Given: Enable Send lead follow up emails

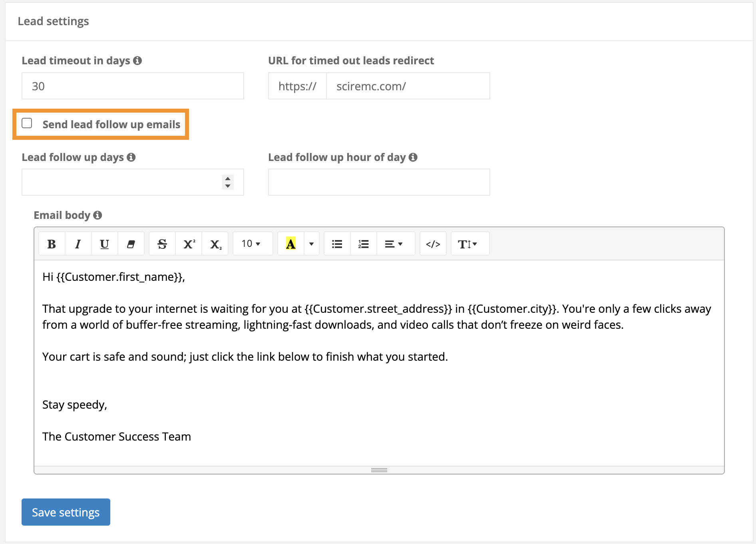Looking at the screenshot, I should click(x=27, y=124).
